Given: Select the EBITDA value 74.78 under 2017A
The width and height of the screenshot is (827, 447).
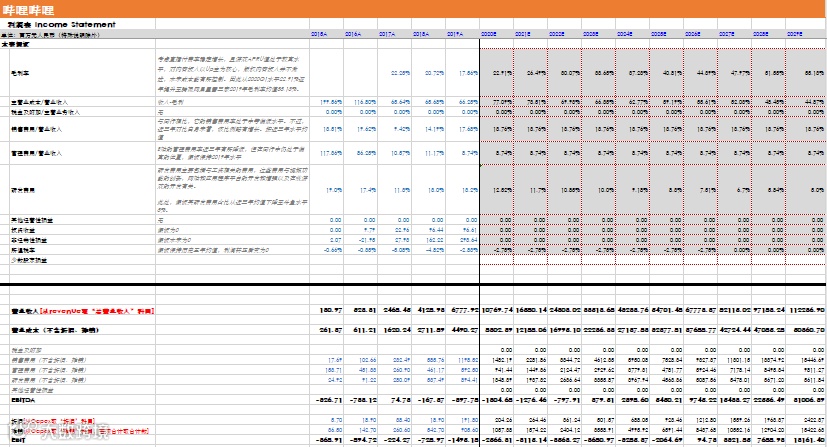Looking at the screenshot, I should coord(395,400).
